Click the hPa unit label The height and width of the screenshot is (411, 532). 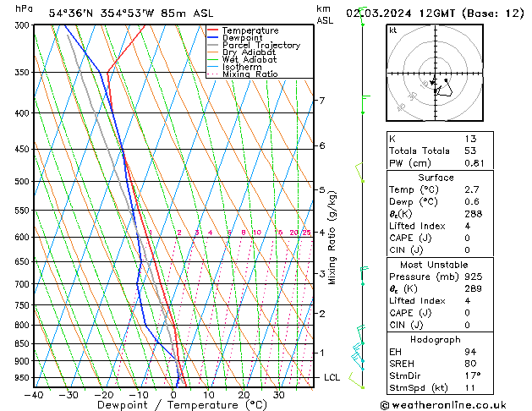[x=24, y=8]
